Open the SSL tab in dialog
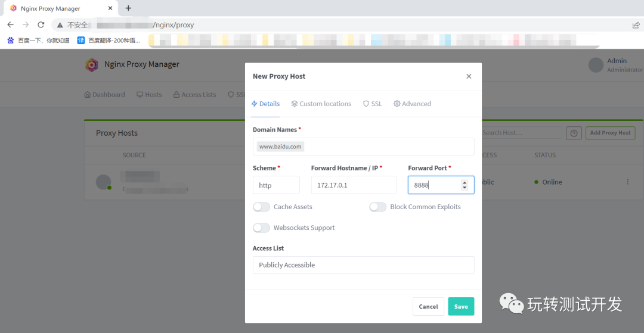The width and height of the screenshot is (644, 333). click(x=373, y=104)
